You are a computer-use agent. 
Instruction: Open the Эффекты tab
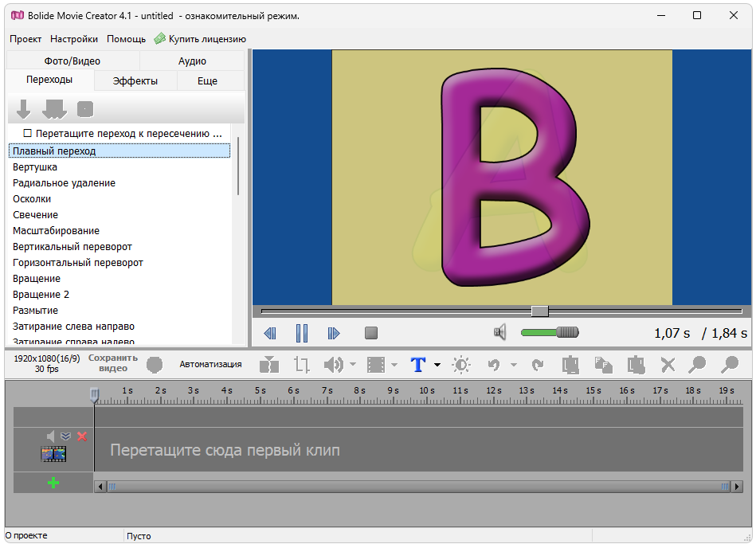(135, 81)
